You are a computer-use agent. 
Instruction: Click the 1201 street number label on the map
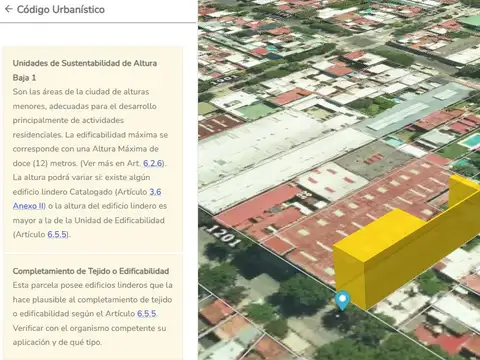[223, 235]
